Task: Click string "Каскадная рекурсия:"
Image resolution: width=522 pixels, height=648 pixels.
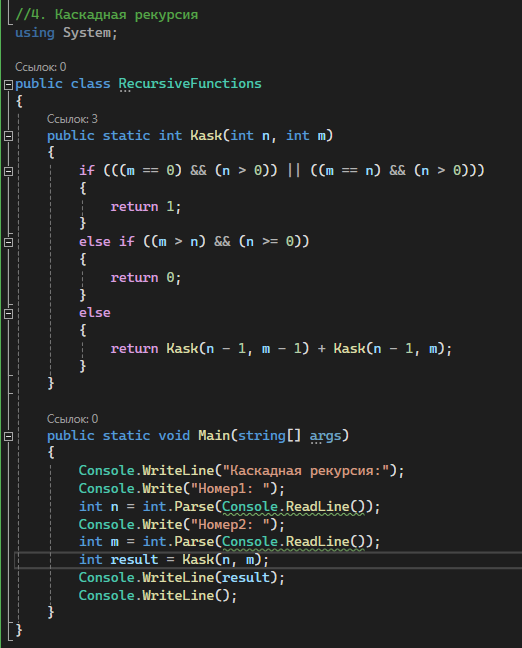Action: pyautogui.click(x=306, y=471)
